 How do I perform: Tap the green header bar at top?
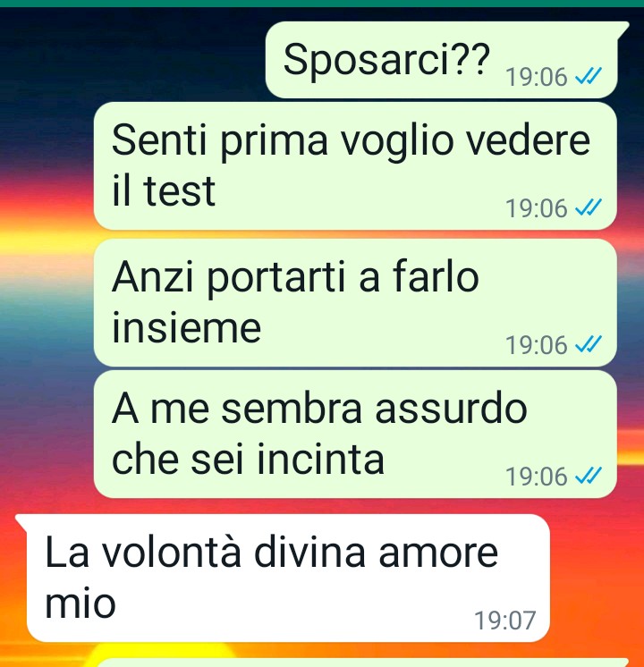click(322, 4)
